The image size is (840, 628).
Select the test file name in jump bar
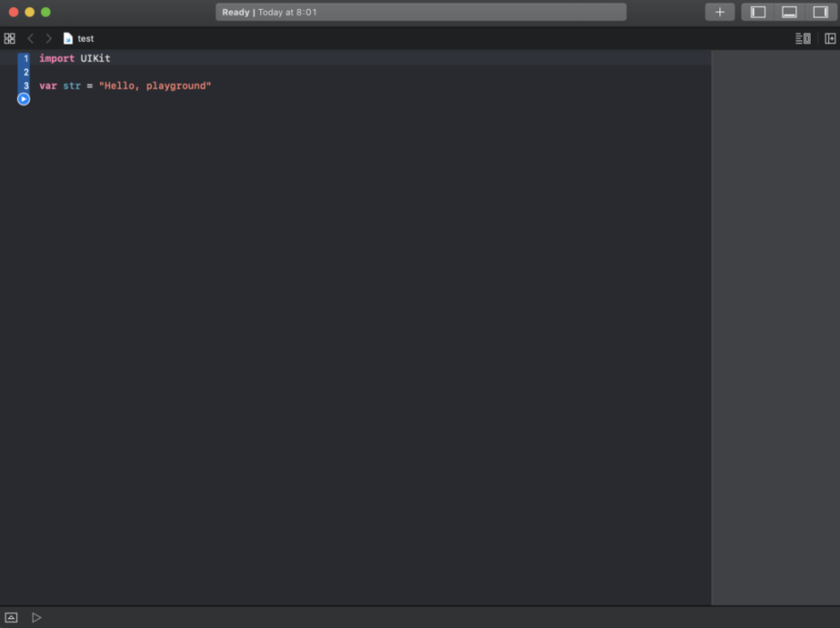point(85,38)
